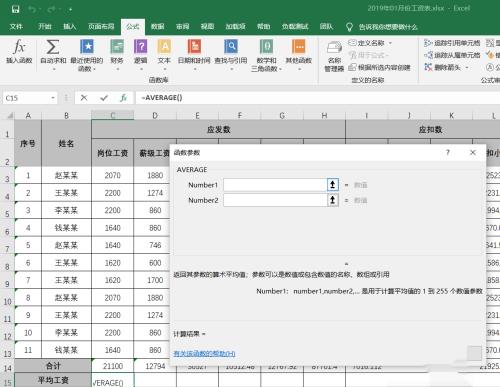The height and width of the screenshot is (387, 500).
Task: Click the Number1 range collapse arrow button
Action: (x=332, y=185)
